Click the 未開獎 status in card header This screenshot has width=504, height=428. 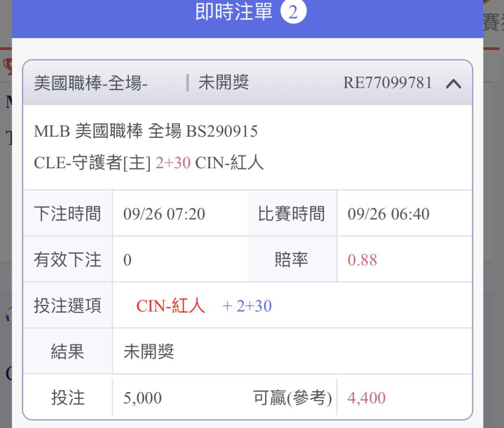[224, 83]
